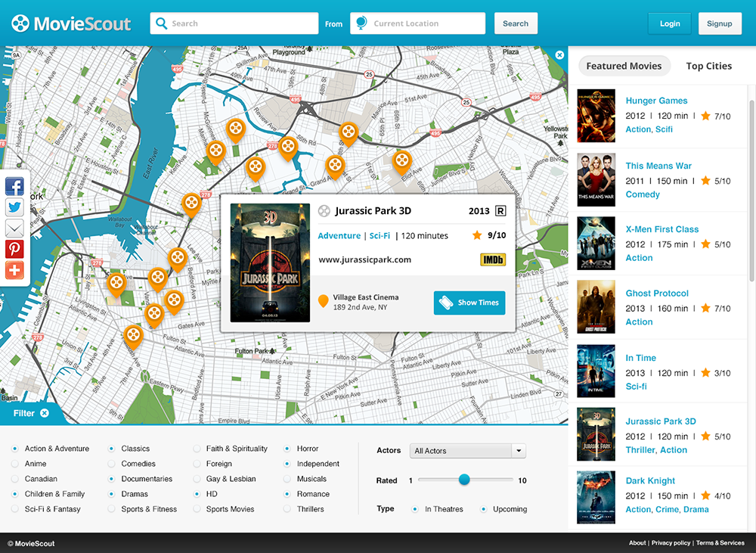Click the star icon in the X-Men First Class row
Image resolution: width=756 pixels, height=553 pixels.
coord(705,244)
